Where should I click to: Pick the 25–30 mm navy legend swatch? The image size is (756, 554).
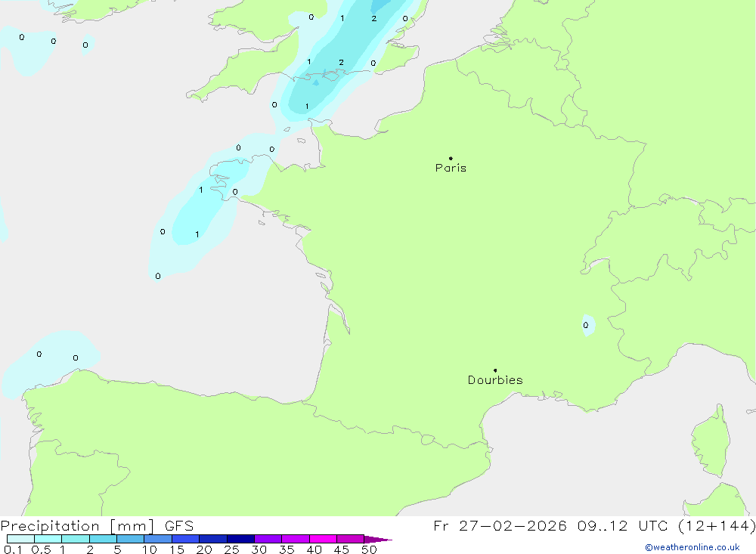tap(240, 539)
